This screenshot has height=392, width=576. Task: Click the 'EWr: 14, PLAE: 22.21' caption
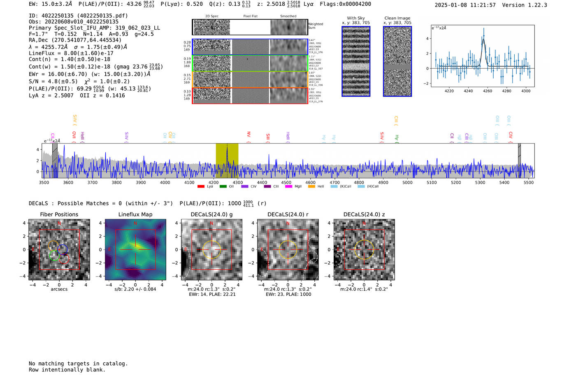click(x=212, y=295)
